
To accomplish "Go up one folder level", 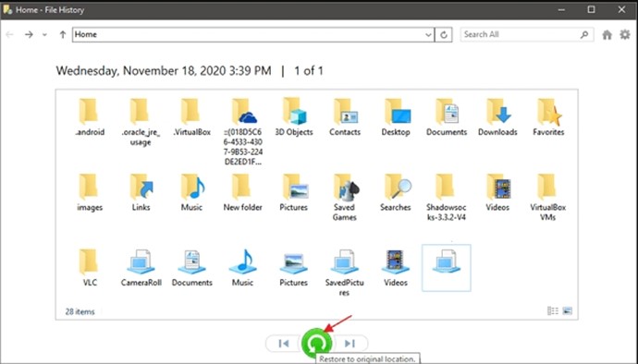I will click(63, 34).
